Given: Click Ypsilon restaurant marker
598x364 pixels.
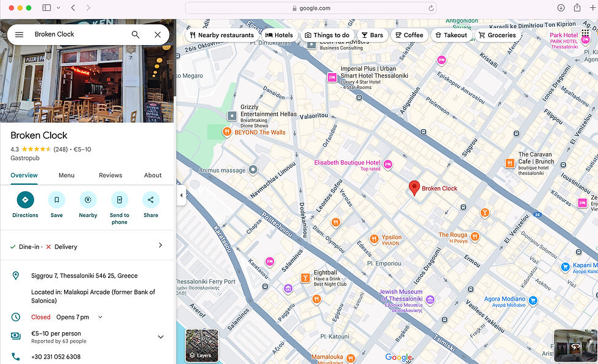Looking at the screenshot, I should 374,239.
